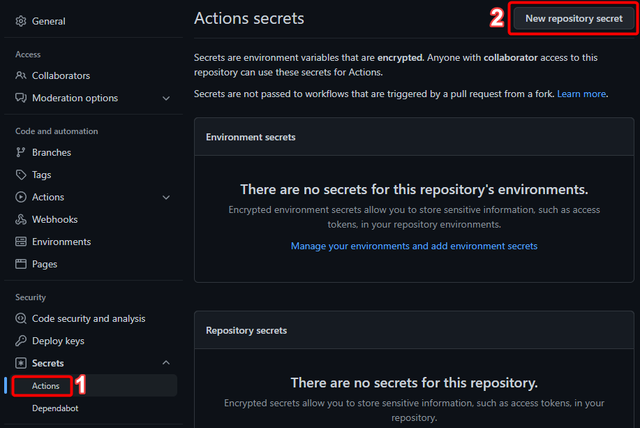
Task: Click the Secrets asterisk icon
Action: [x=21, y=363]
